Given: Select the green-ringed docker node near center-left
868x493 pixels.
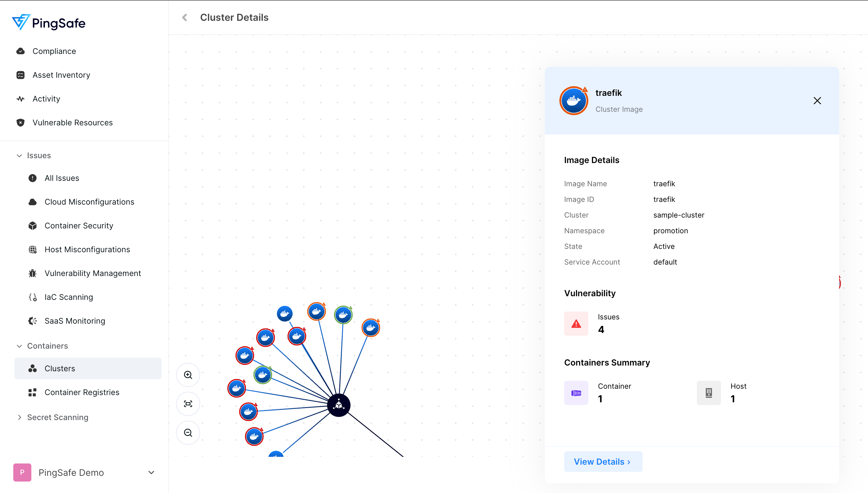Looking at the screenshot, I should pos(263,375).
